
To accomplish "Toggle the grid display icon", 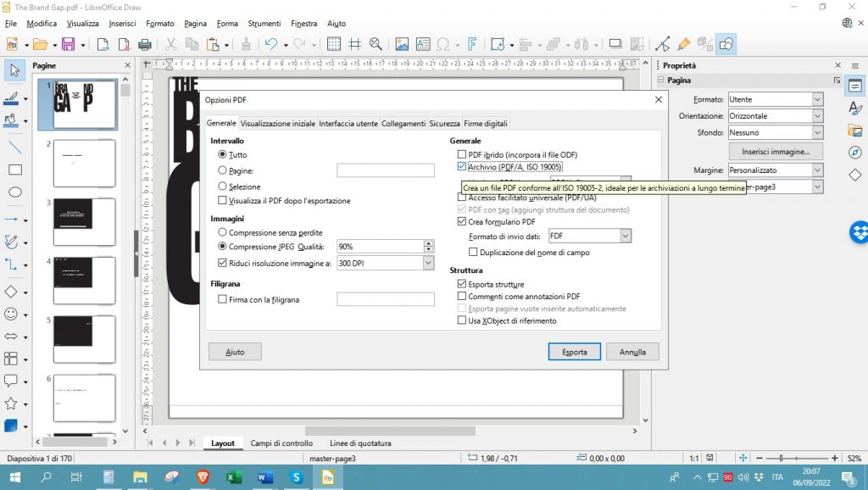I will (x=335, y=44).
